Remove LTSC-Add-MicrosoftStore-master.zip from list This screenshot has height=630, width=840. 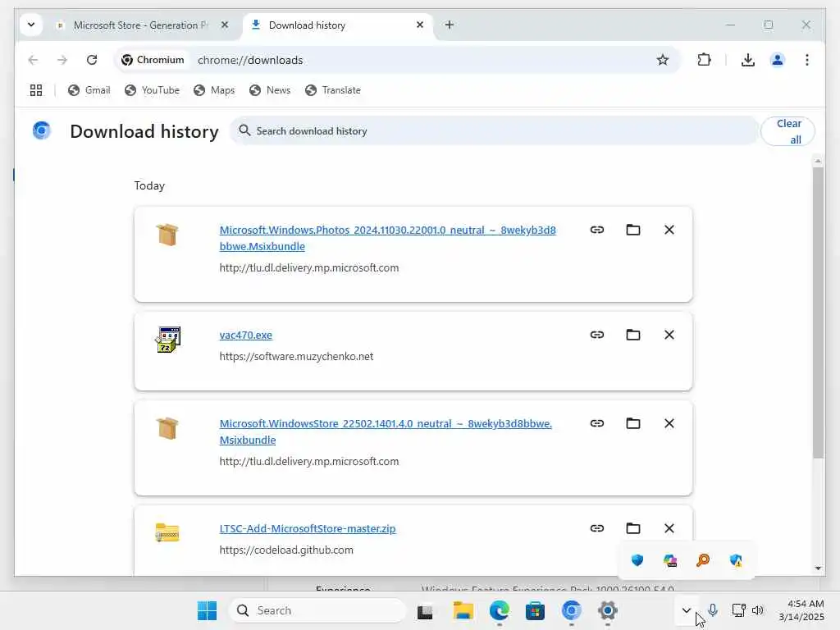[x=669, y=528]
